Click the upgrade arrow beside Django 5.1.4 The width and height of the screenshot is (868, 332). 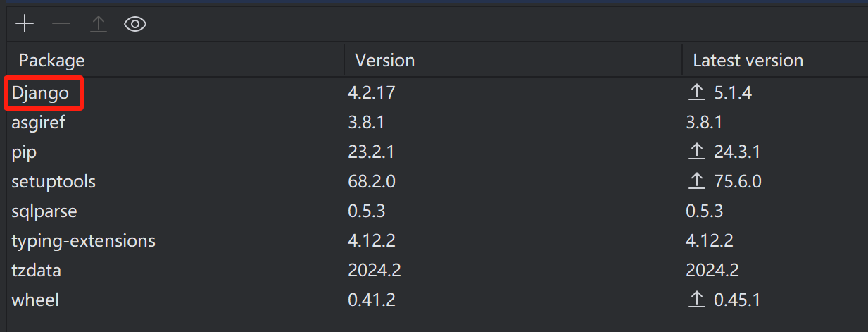[696, 92]
